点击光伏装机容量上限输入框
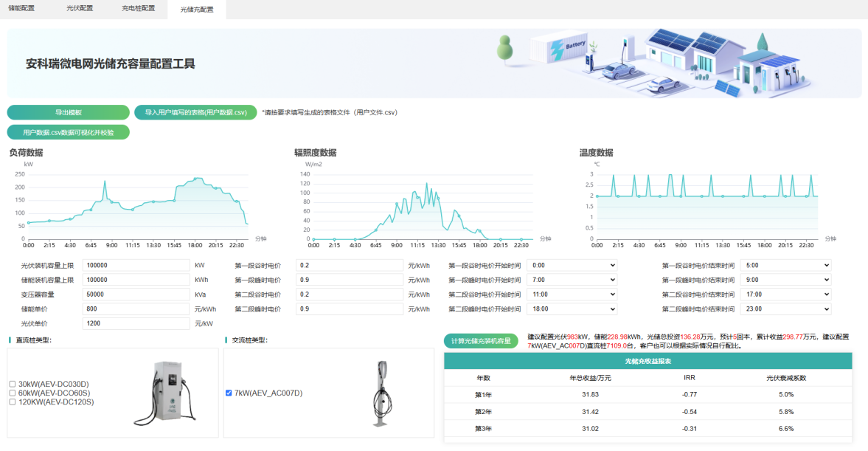868x451 pixels. pyautogui.click(x=136, y=264)
